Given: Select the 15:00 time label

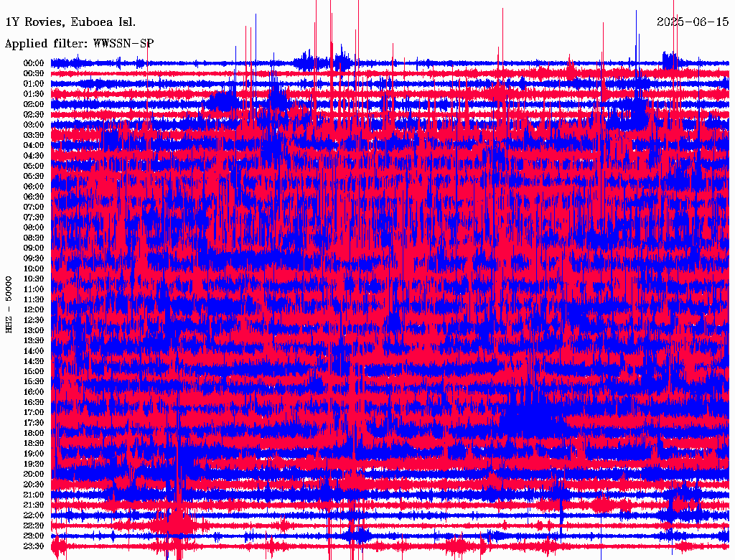Looking at the screenshot, I should (x=34, y=371).
